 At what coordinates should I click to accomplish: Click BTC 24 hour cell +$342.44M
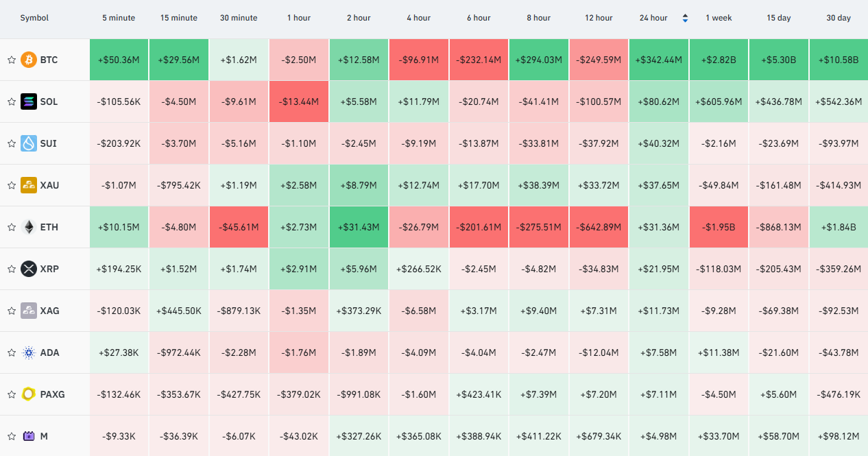coord(659,60)
